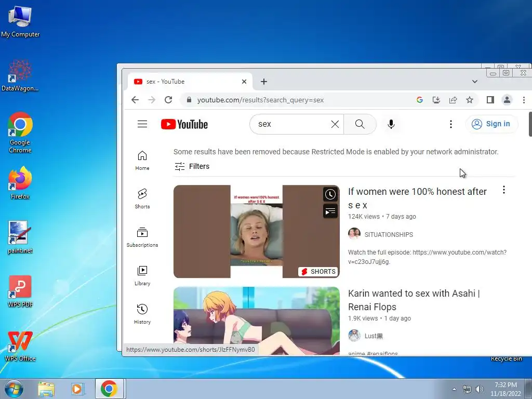
Task: Open My Computer desktop icon
Action: pos(20,21)
